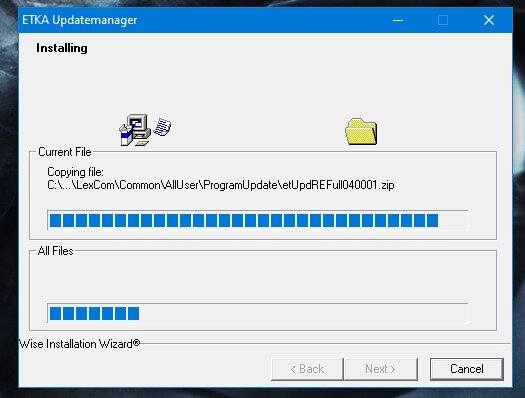Viewport: 525px width, 398px height.
Task: Click the etUpdREFull040001.zip file path
Action: tap(221, 185)
